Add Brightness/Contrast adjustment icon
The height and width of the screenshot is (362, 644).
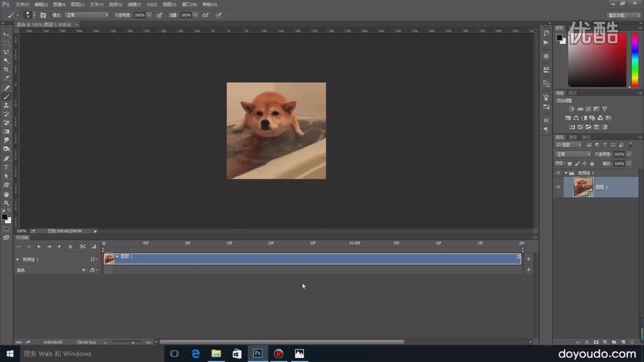(x=572, y=109)
